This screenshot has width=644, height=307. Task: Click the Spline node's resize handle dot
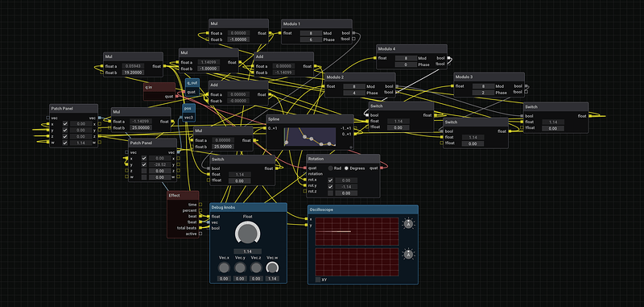[351, 147]
